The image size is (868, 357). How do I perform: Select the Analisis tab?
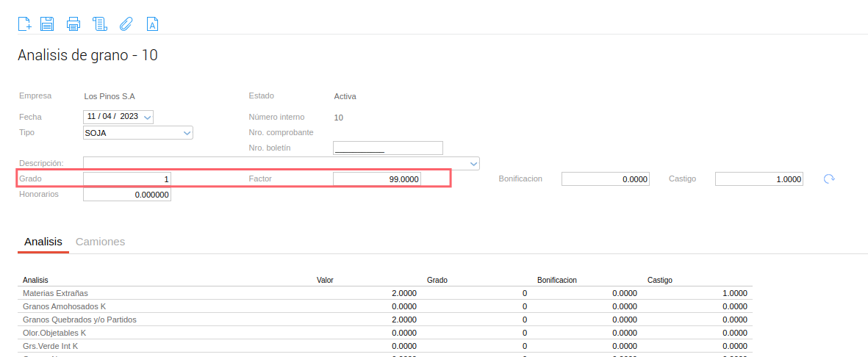(x=43, y=242)
